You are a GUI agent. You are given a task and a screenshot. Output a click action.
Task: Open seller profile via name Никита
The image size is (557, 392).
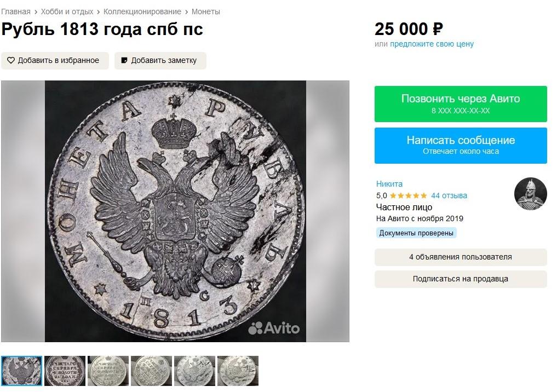pos(389,184)
